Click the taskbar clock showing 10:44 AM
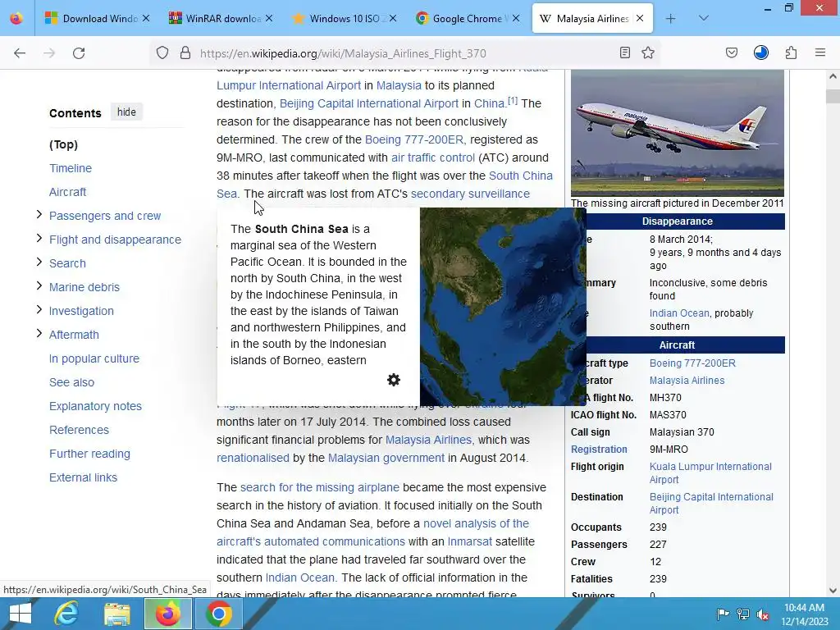The height and width of the screenshot is (630, 840). click(x=804, y=614)
